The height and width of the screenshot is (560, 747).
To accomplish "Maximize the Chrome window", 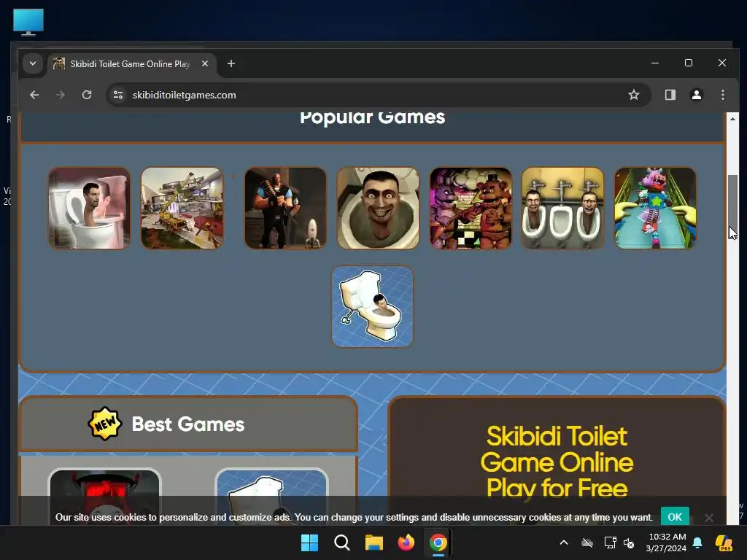I will click(x=689, y=63).
